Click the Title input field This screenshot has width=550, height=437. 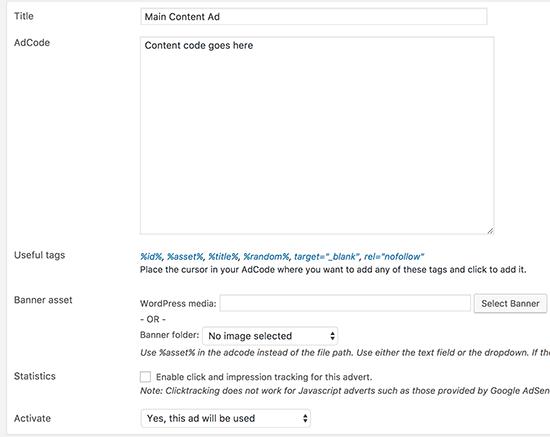314,16
